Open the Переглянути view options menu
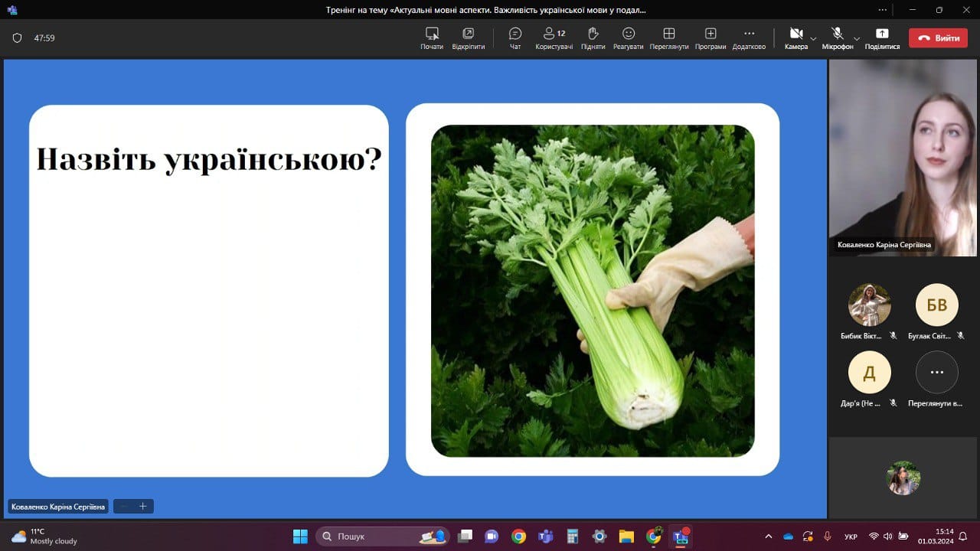 coord(668,37)
